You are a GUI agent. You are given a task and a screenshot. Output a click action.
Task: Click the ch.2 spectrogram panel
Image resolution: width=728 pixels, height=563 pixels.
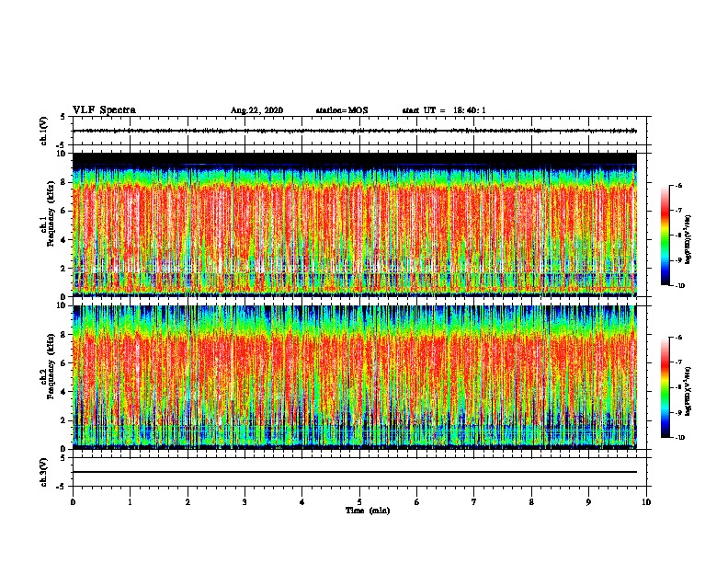pos(355,377)
